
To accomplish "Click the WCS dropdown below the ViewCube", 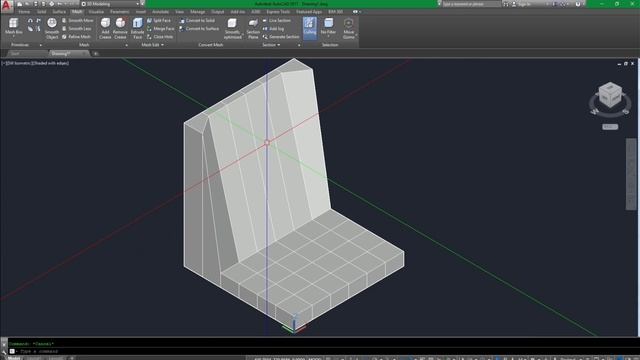I will tap(610, 127).
